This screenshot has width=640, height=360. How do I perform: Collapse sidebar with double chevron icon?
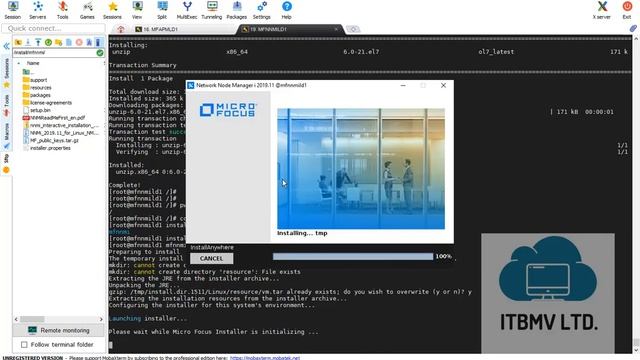(6, 46)
